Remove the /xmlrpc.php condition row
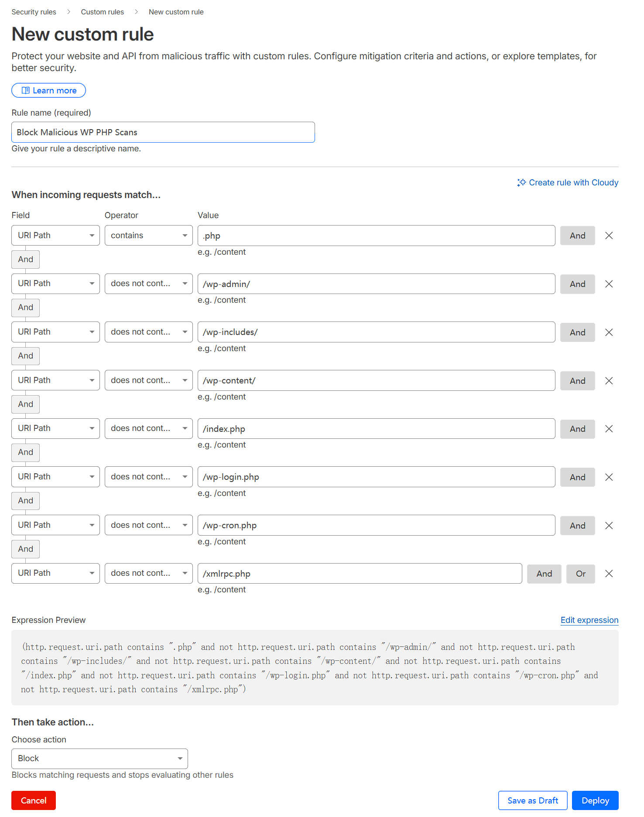This screenshot has width=644, height=817. 609,574
